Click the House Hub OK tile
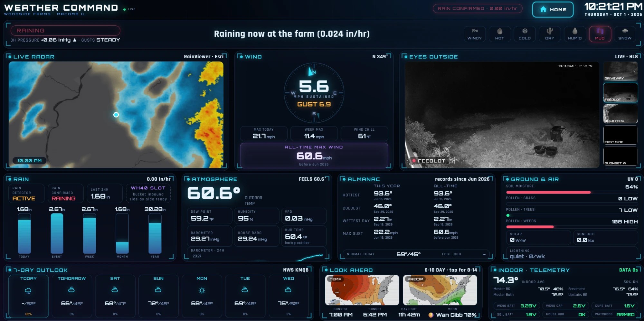Screen dimensions: 644x321 [x=566, y=315]
